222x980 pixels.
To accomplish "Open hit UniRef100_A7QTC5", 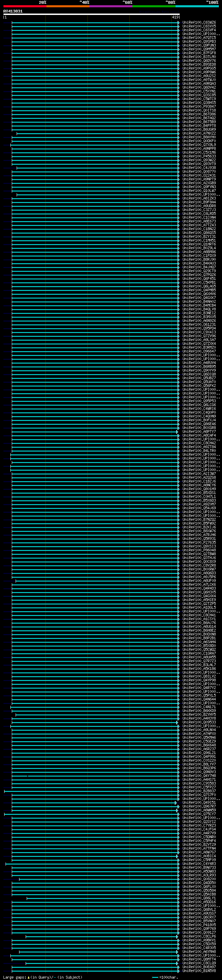I will pyautogui.click(x=199, y=38).
